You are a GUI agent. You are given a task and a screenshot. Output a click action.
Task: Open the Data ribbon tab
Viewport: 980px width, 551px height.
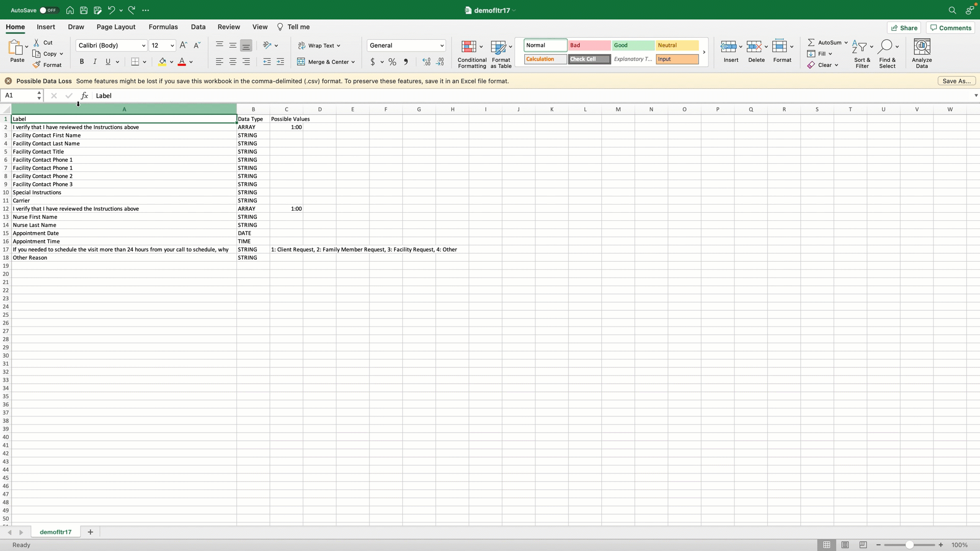coord(198,27)
